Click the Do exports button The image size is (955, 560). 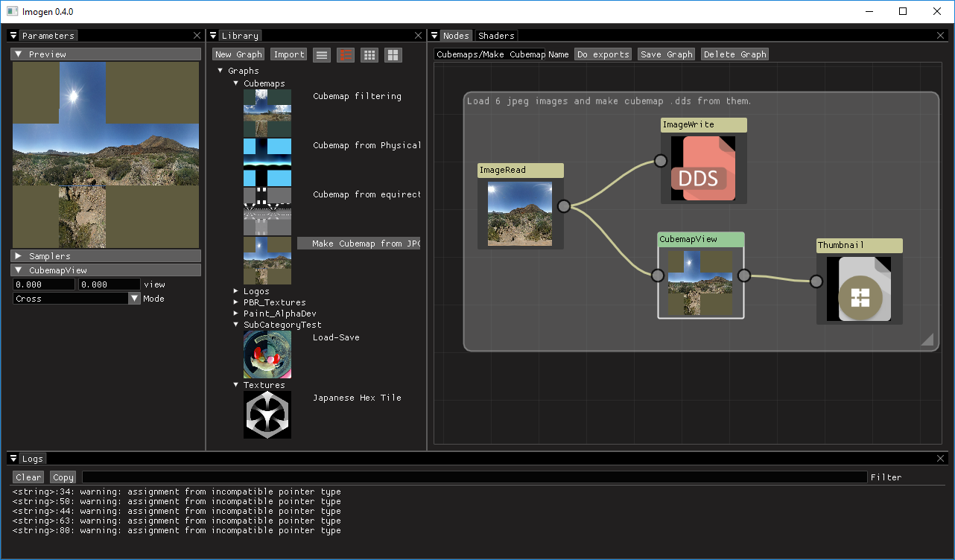click(603, 54)
